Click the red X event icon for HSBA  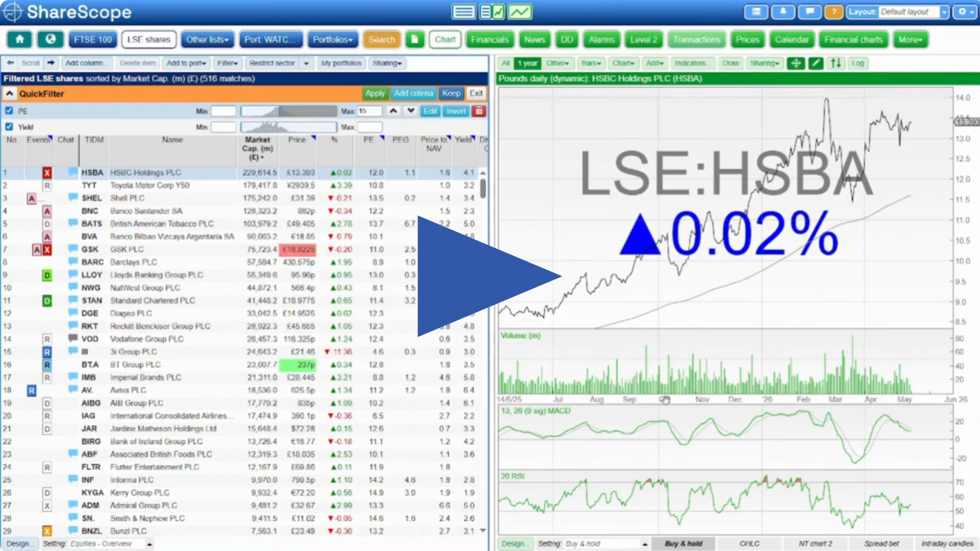[x=47, y=173]
